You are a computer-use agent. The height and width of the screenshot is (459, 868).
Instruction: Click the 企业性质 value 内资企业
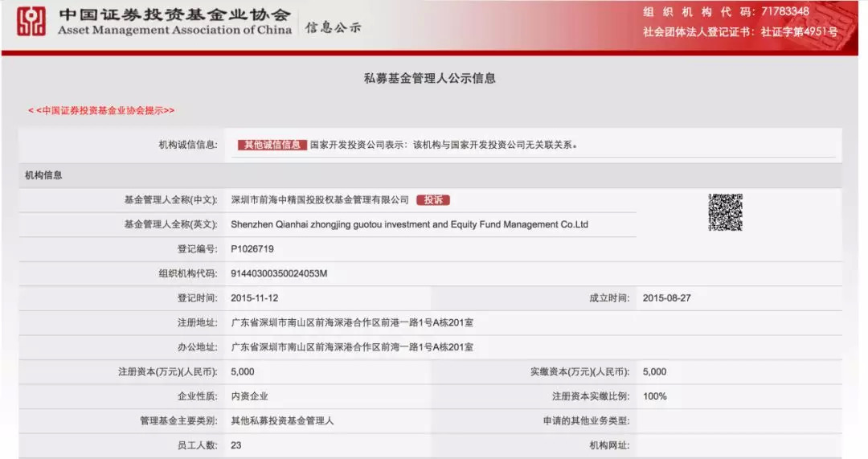click(249, 395)
